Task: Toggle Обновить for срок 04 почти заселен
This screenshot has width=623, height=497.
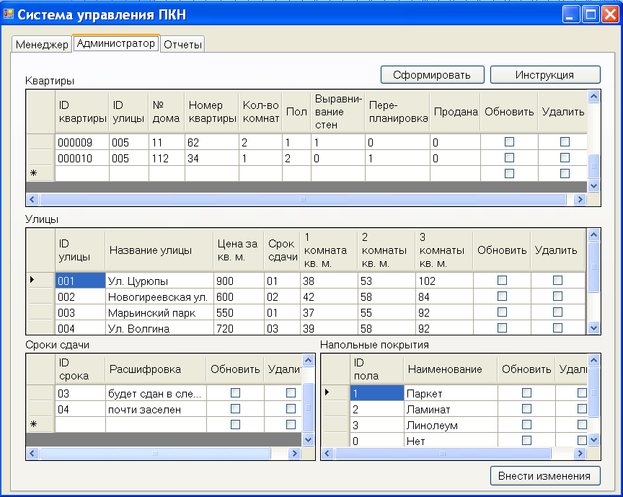Action: (x=235, y=409)
